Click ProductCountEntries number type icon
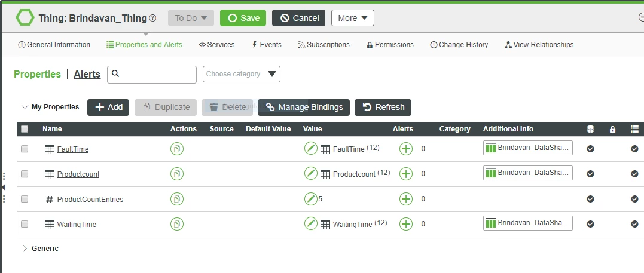 [x=49, y=200]
